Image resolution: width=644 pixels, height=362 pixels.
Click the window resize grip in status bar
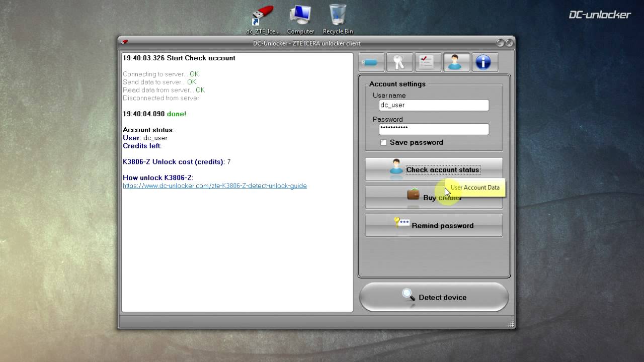click(x=511, y=324)
